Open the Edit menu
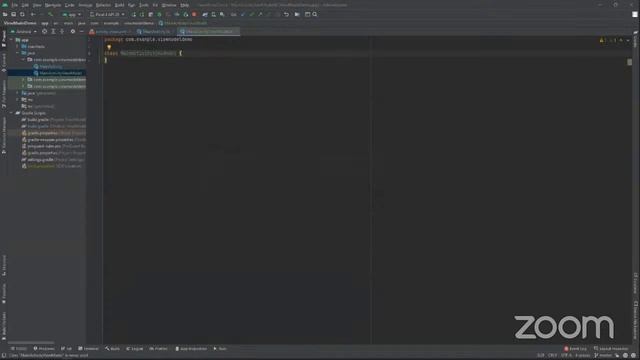Screen dimensions: 640x360 point(25,5)
